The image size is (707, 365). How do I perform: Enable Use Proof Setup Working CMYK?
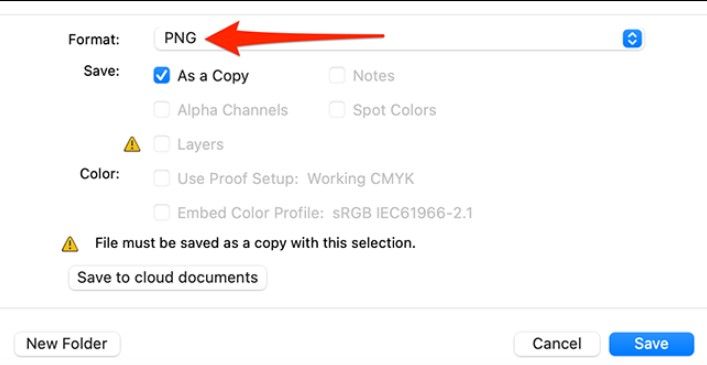coord(161,178)
